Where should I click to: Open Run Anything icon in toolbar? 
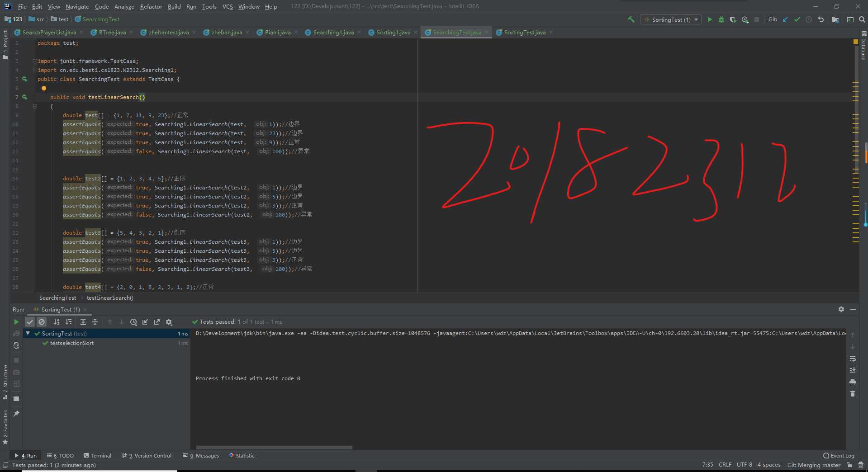coord(850,19)
